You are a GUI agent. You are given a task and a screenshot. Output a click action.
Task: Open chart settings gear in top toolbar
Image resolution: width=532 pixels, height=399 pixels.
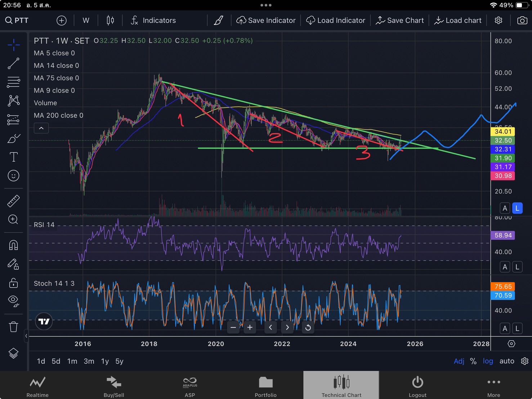(x=499, y=21)
